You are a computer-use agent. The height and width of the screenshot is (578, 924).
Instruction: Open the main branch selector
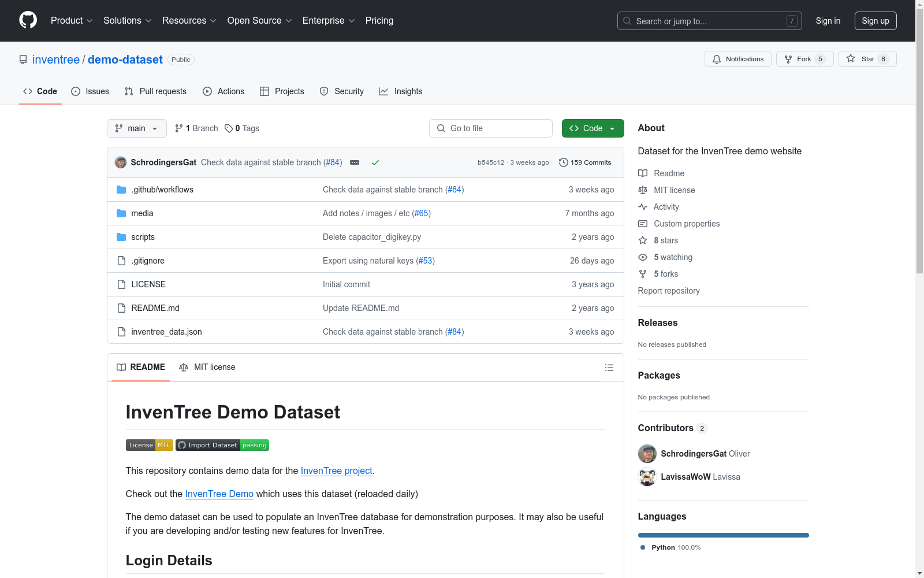tap(137, 128)
